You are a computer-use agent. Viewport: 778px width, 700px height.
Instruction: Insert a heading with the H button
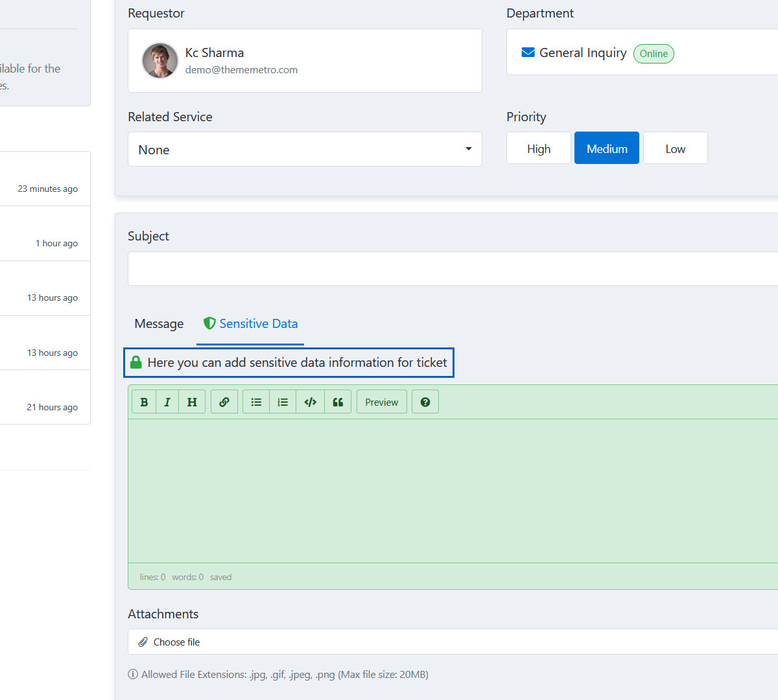coord(192,402)
